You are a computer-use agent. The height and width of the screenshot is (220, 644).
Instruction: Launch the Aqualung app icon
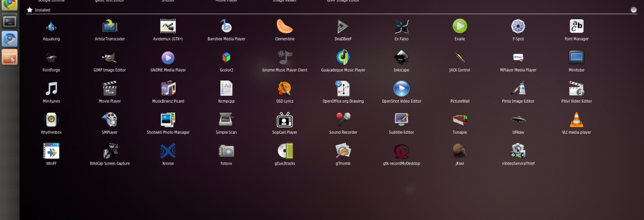51,27
